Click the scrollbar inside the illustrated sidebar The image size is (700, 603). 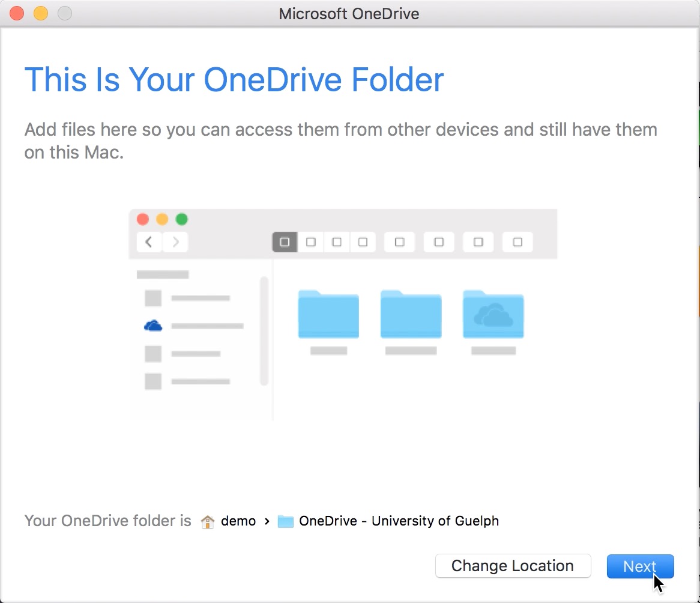(x=264, y=330)
